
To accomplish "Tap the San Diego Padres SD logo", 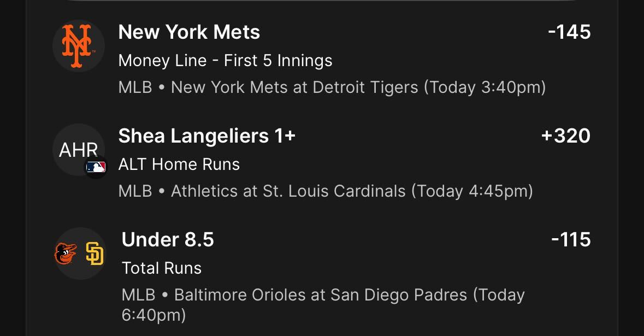I will tap(94, 254).
